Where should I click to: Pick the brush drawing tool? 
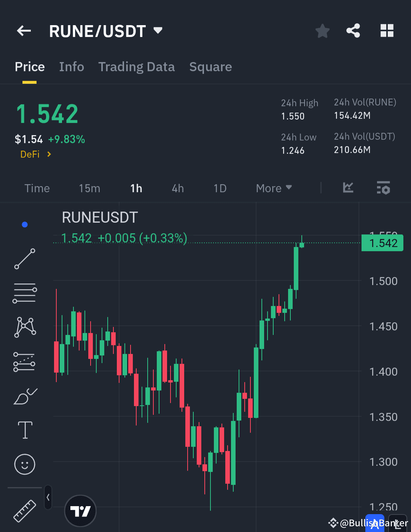[24, 396]
